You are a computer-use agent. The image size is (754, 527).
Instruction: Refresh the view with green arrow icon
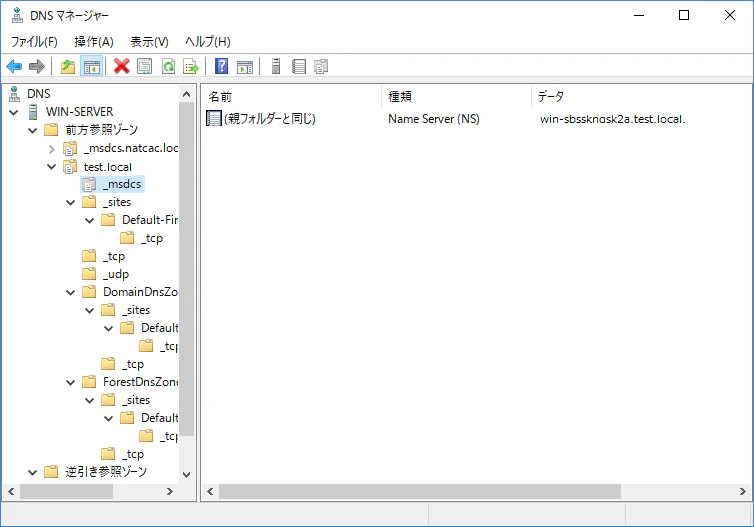168,66
